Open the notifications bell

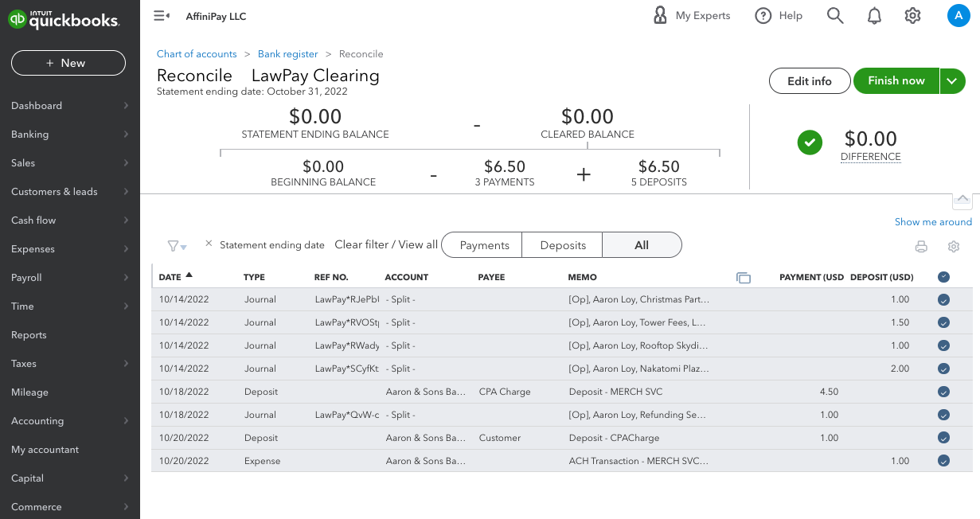coord(874,16)
